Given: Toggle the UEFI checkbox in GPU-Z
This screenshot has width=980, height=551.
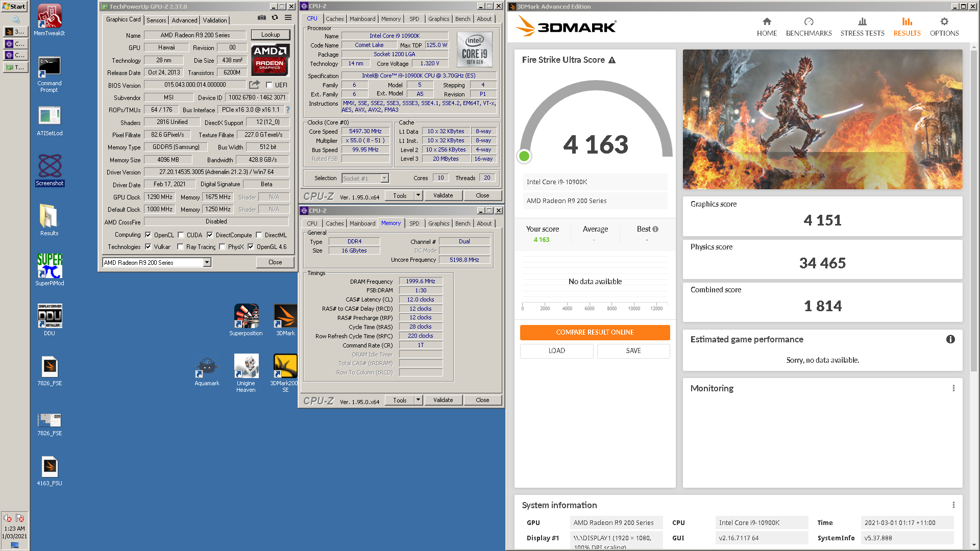Looking at the screenshot, I should (269, 85).
